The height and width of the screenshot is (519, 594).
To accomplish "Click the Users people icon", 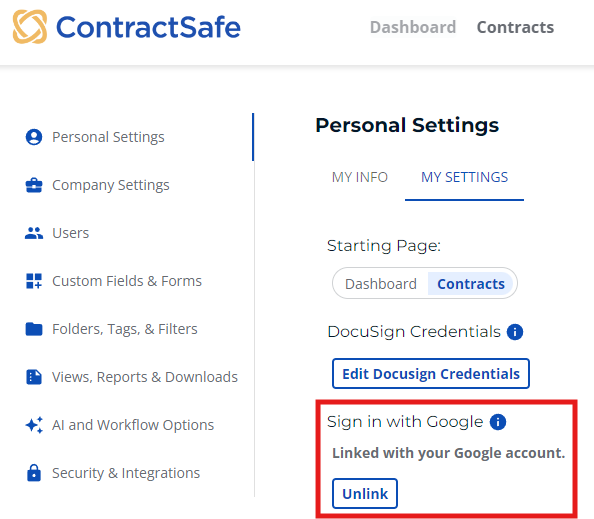I will (x=34, y=233).
